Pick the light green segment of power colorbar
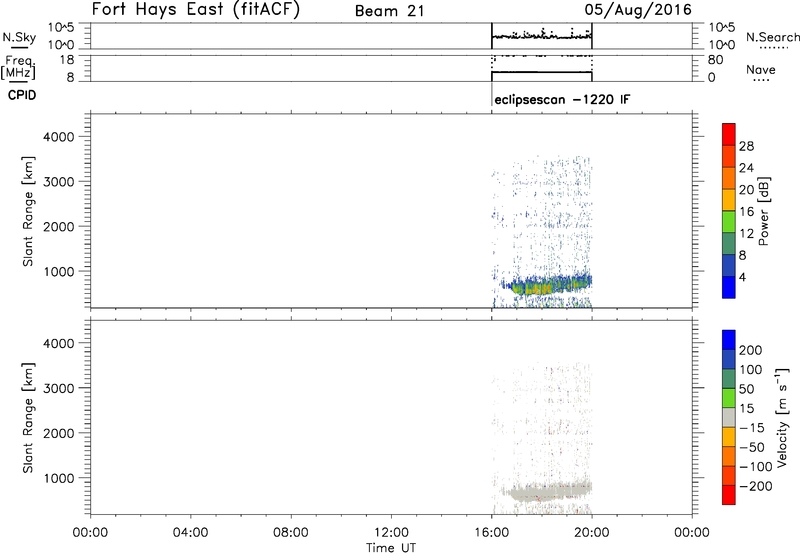 click(x=729, y=222)
